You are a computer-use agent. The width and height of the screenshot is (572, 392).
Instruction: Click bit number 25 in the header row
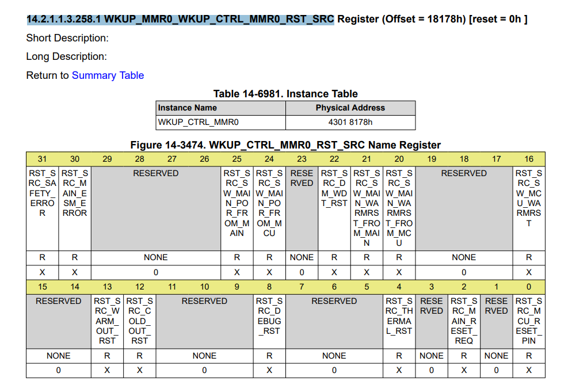tap(237, 159)
